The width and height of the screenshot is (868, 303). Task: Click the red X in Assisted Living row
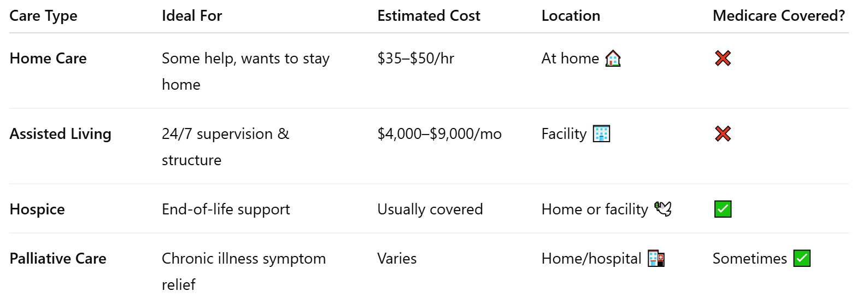pyautogui.click(x=723, y=133)
